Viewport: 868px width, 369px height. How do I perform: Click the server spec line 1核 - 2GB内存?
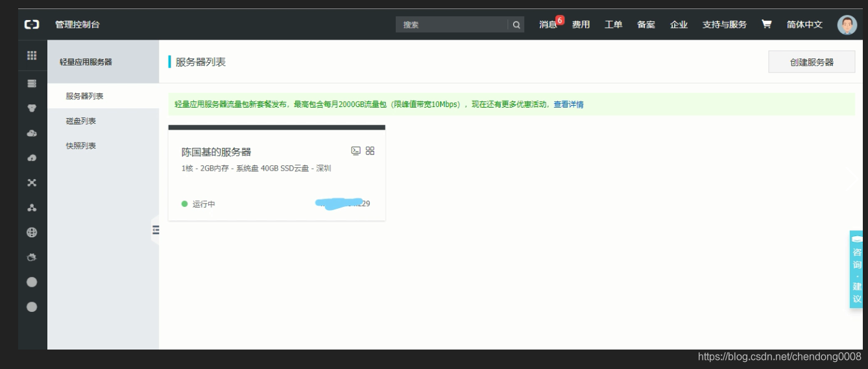257,169
